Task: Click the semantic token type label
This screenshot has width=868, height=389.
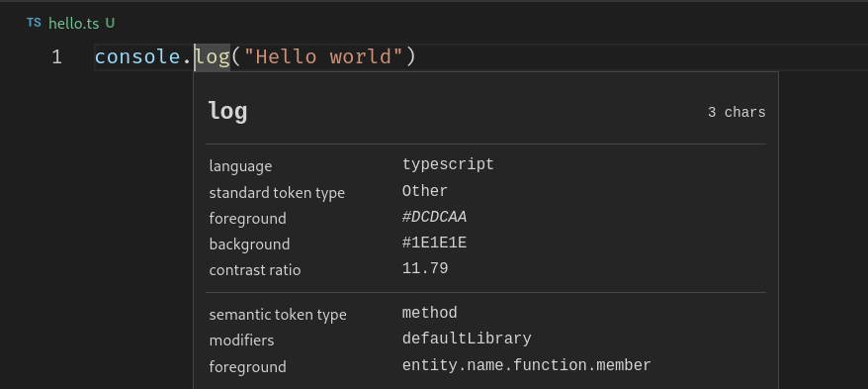Action: (278, 315)
